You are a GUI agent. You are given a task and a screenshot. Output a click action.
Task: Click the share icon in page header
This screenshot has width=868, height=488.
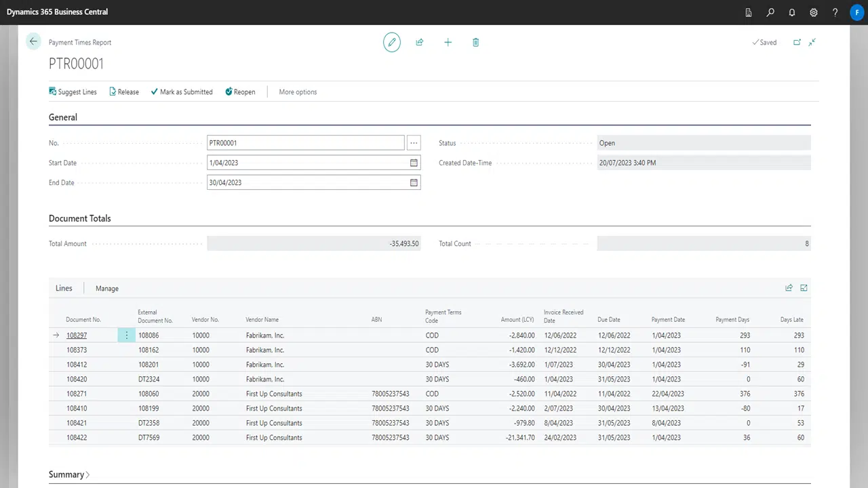pyautogui.click(x=420, y=42)
